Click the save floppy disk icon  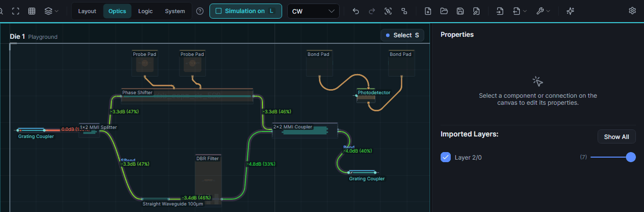(x=460, y=11)
